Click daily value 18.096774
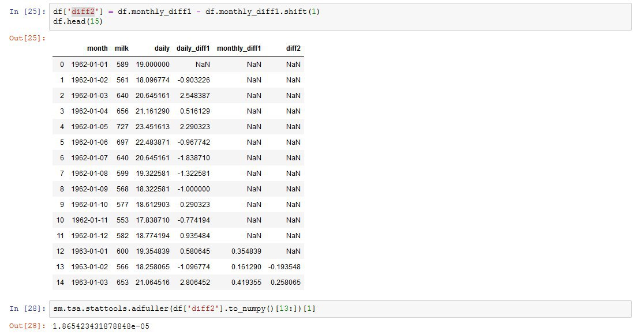This screenshot has width=644, height=335. tap(153, 80)
